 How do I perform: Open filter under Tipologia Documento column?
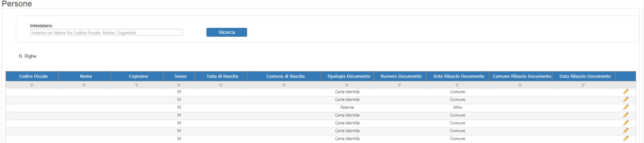(347, 85)
